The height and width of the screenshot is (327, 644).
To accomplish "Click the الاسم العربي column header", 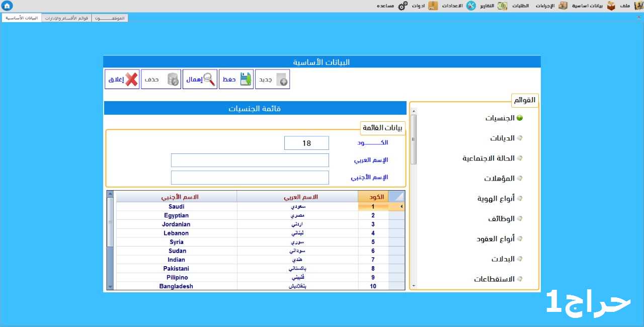I will (x=298, y=197).
